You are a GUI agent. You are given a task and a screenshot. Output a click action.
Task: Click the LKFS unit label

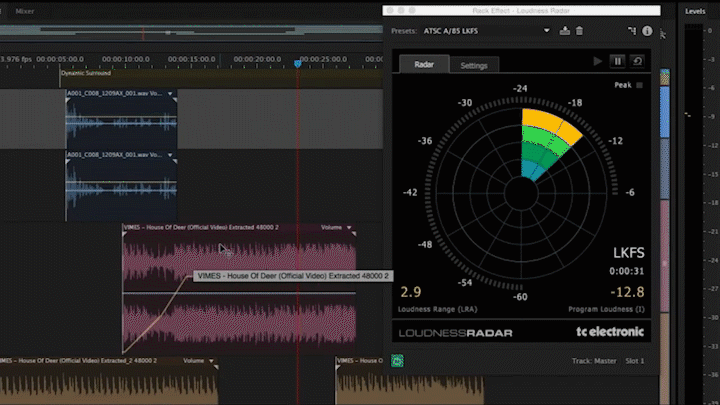(629, 253)
